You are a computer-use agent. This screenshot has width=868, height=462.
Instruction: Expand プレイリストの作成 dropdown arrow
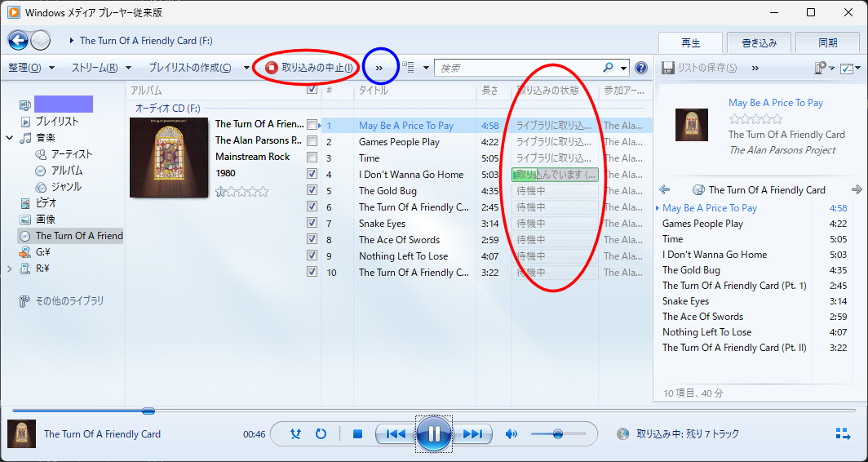247,68
